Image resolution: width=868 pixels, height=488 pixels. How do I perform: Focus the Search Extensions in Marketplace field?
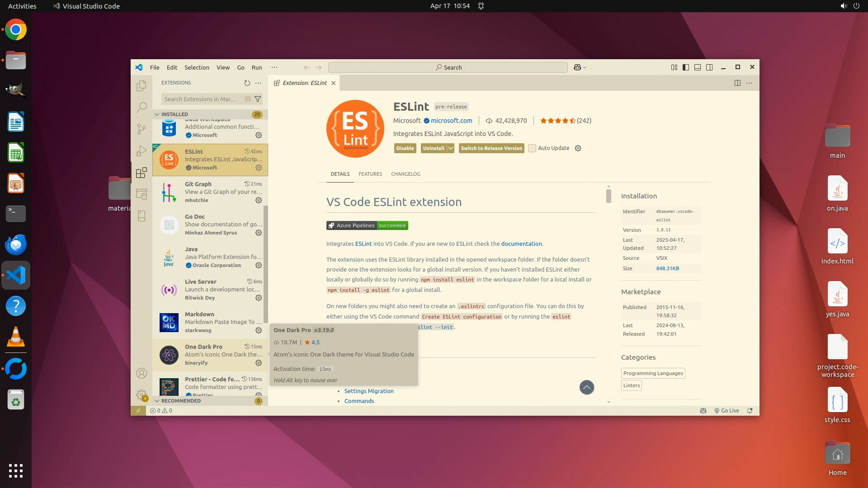coord(201,99)
